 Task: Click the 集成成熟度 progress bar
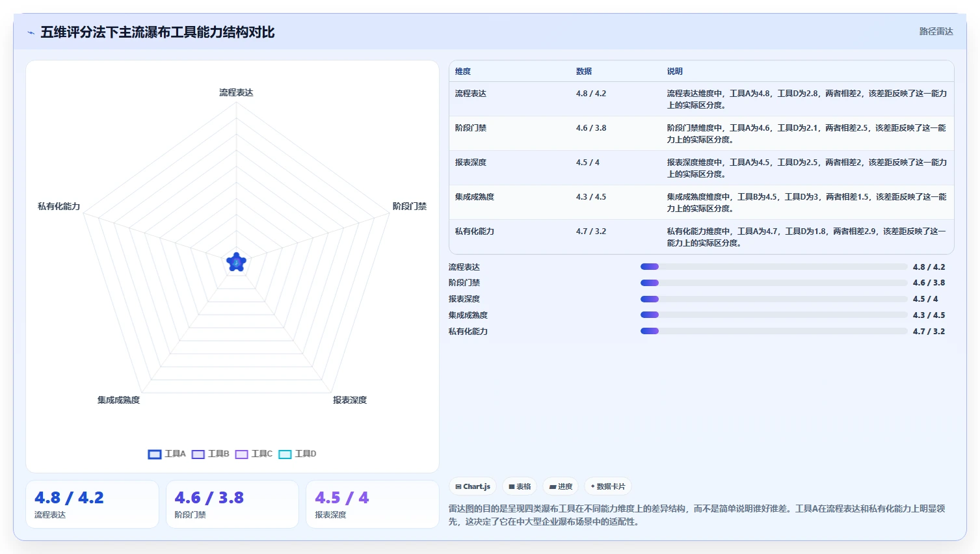pyautogui.click(x=774, y=315)
